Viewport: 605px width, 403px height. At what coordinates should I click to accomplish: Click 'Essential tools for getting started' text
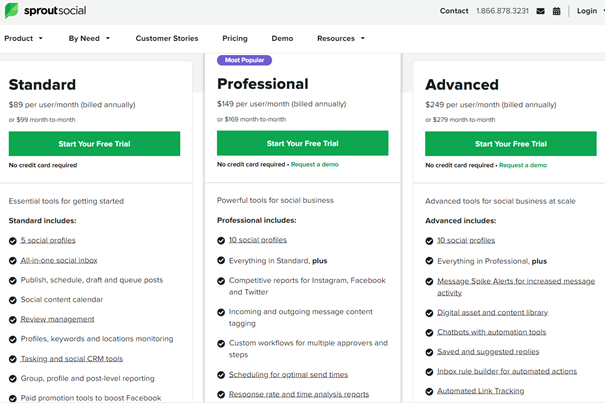click(66, 201)
